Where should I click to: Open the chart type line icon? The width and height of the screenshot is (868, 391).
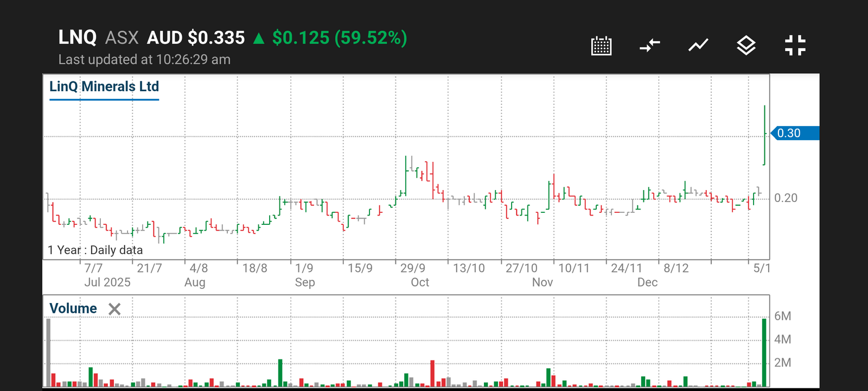[x=698, y=46]
